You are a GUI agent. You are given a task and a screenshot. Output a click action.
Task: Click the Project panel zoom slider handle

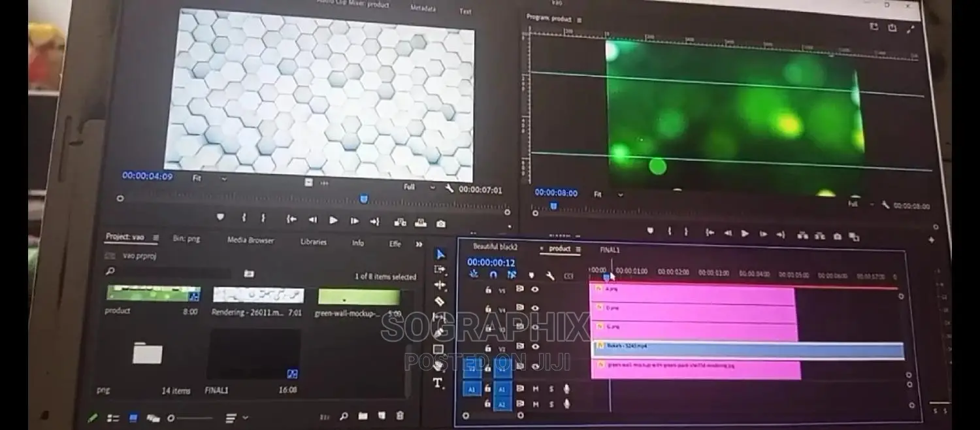point(171,418)
